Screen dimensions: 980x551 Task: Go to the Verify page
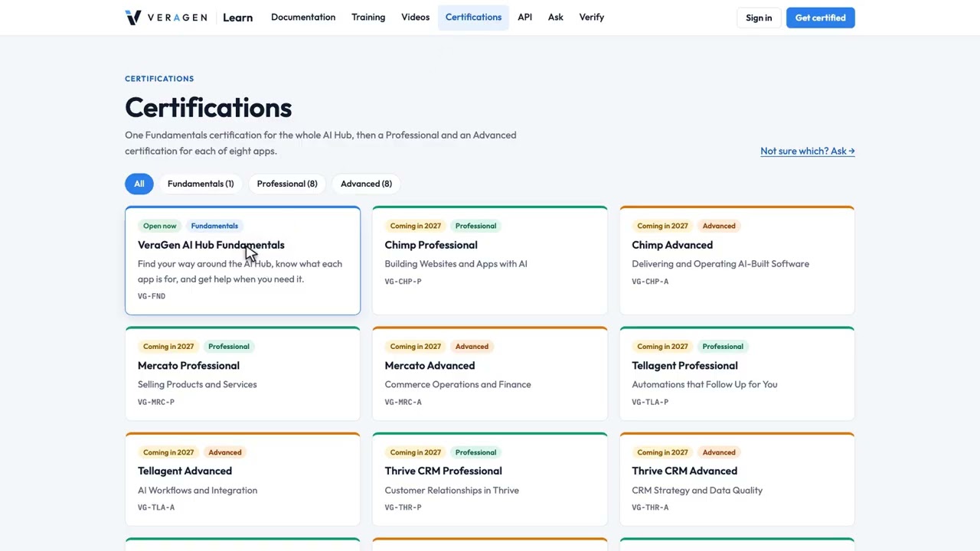tap(592, 17)
